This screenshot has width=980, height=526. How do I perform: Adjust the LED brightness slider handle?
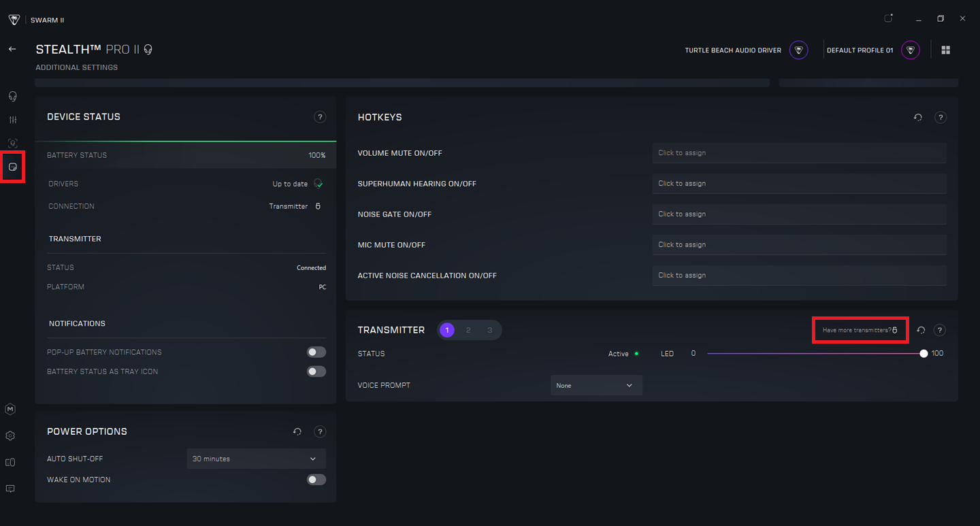point(924,353)
